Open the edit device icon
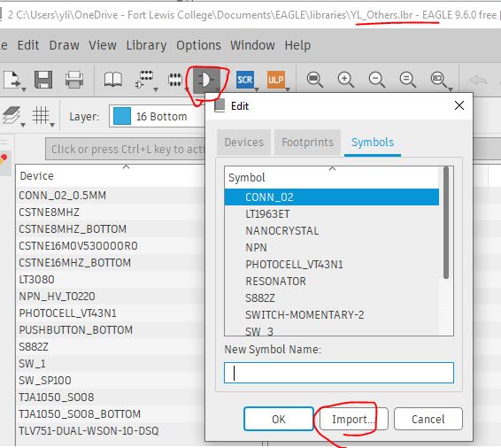Image resolution: width=501 pixels, height=448 pixels. coord(144,80)
